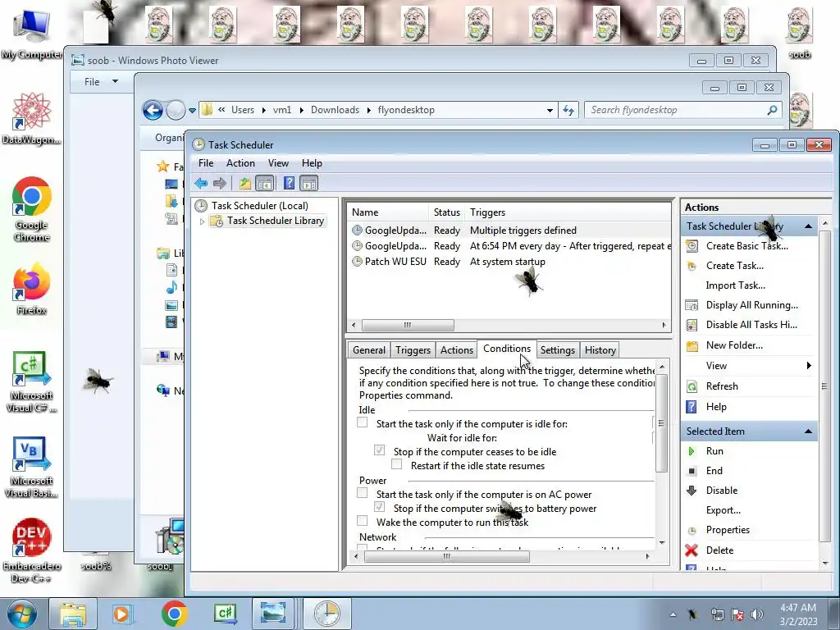Toggle the Show/Hide Console Tree toolbar icon
The image size is (840, 630).
[265, 184]
